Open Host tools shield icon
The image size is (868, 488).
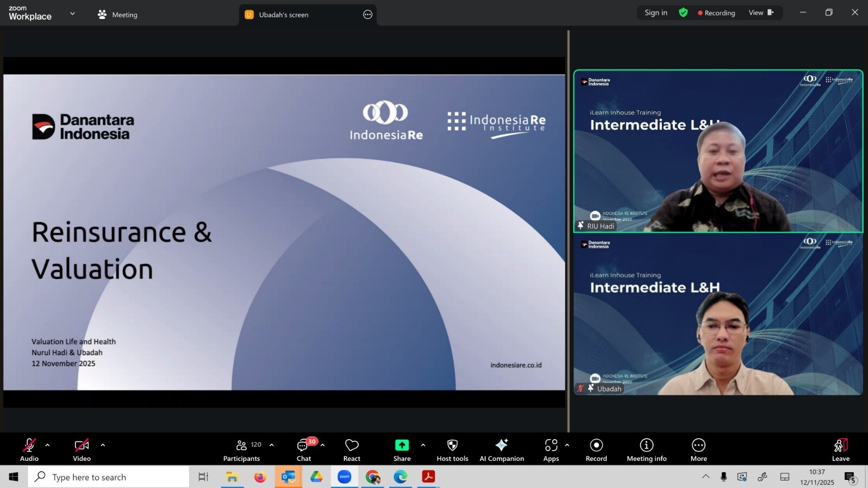[452, 450]
